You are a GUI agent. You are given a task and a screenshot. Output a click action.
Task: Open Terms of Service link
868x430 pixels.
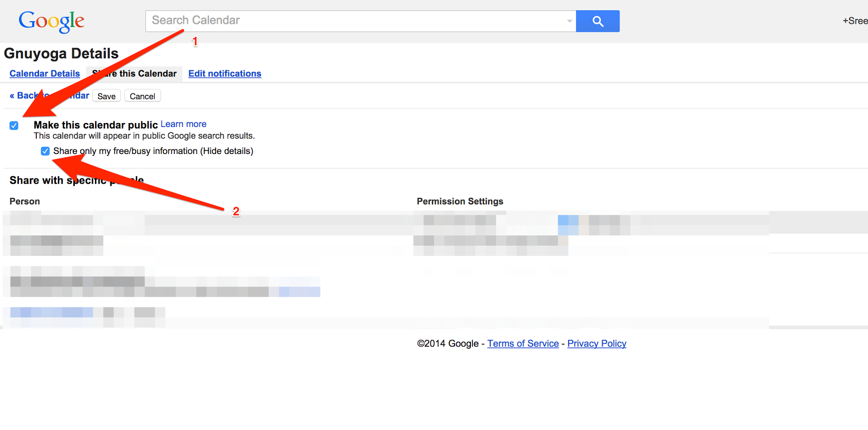point(523,344)
